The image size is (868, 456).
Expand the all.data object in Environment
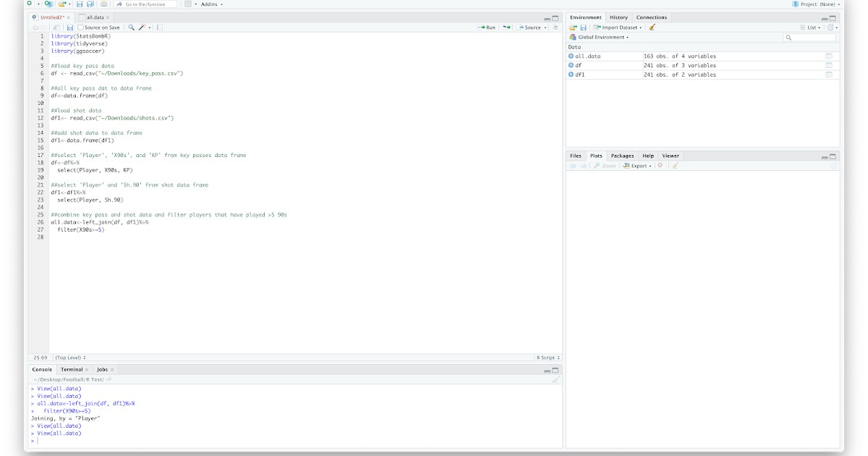pos(571,56)
